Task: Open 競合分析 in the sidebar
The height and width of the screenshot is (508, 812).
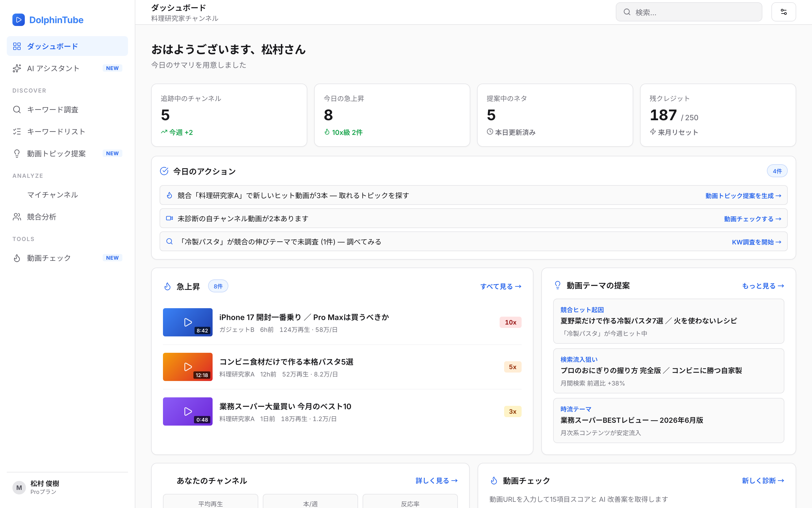Action: [x=67, y=217]
